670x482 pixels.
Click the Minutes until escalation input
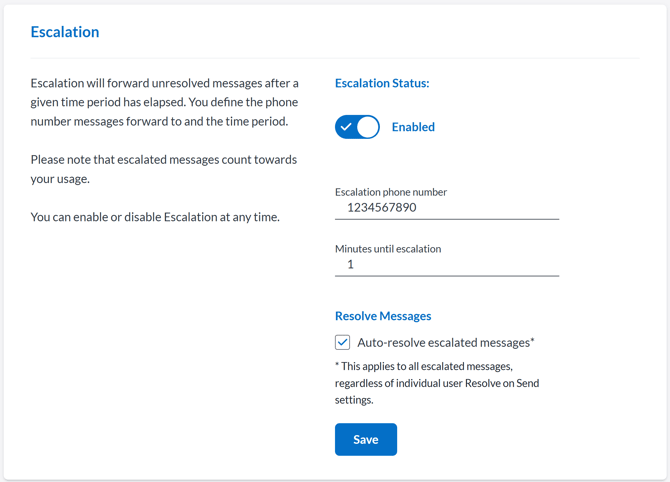(447, 265)
